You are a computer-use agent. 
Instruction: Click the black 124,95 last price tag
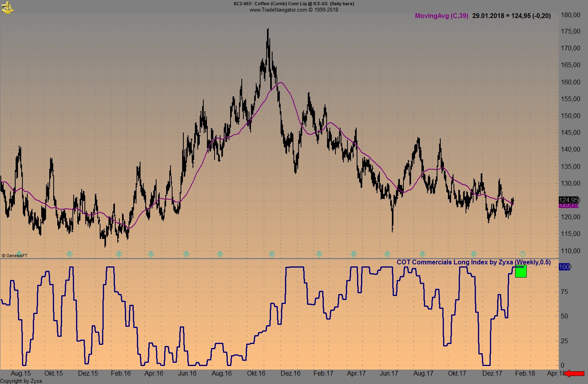(569, 200)
